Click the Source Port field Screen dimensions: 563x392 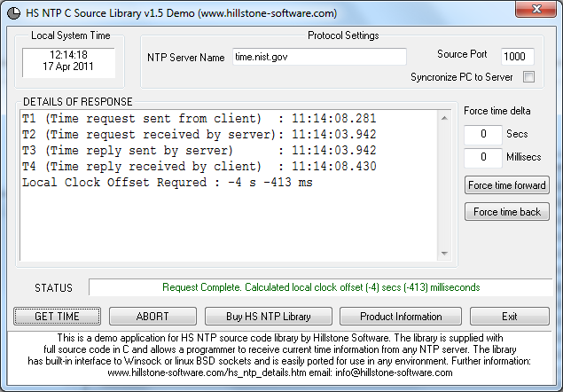click(517, 57)
